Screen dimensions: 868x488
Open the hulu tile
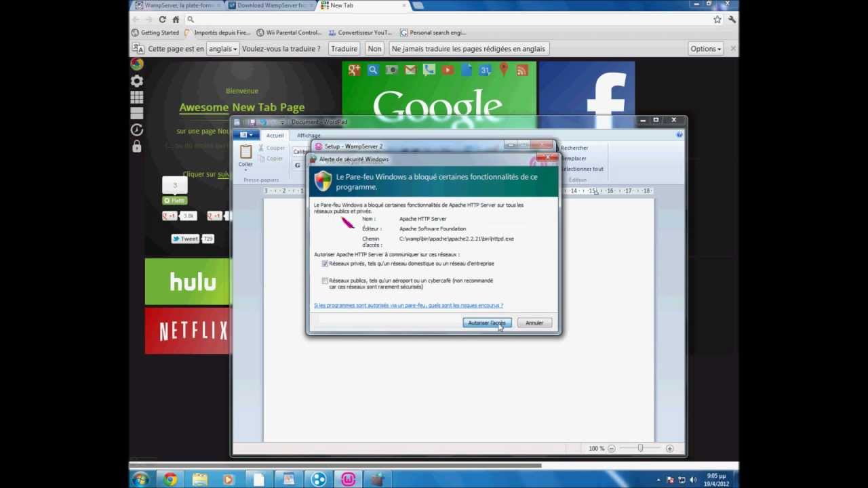(x=189, y=281)
